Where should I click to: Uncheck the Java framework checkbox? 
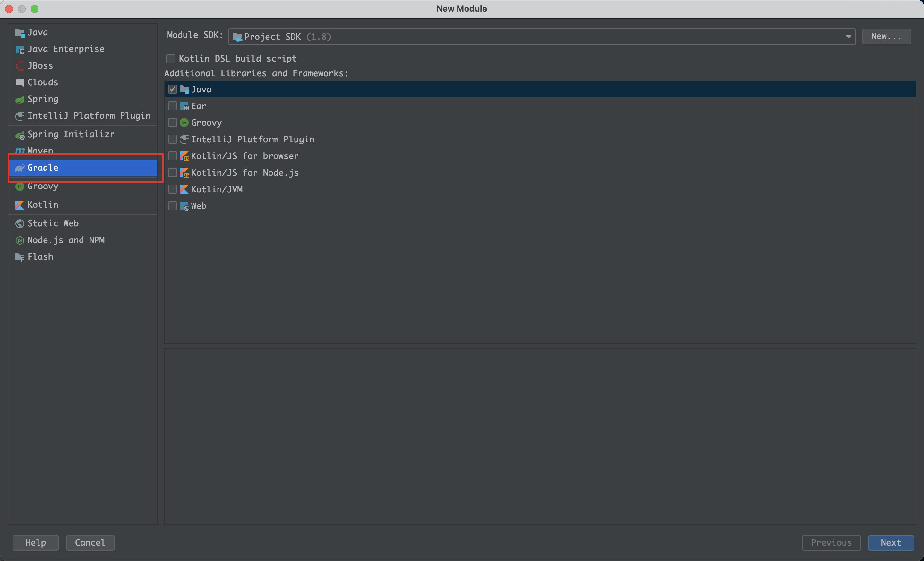(173, 89)
